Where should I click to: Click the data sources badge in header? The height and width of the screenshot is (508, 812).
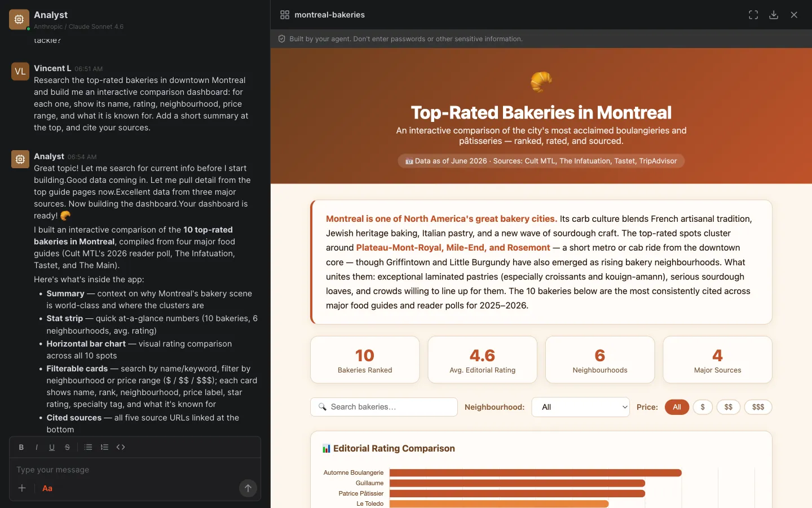(x=541, y=161)
